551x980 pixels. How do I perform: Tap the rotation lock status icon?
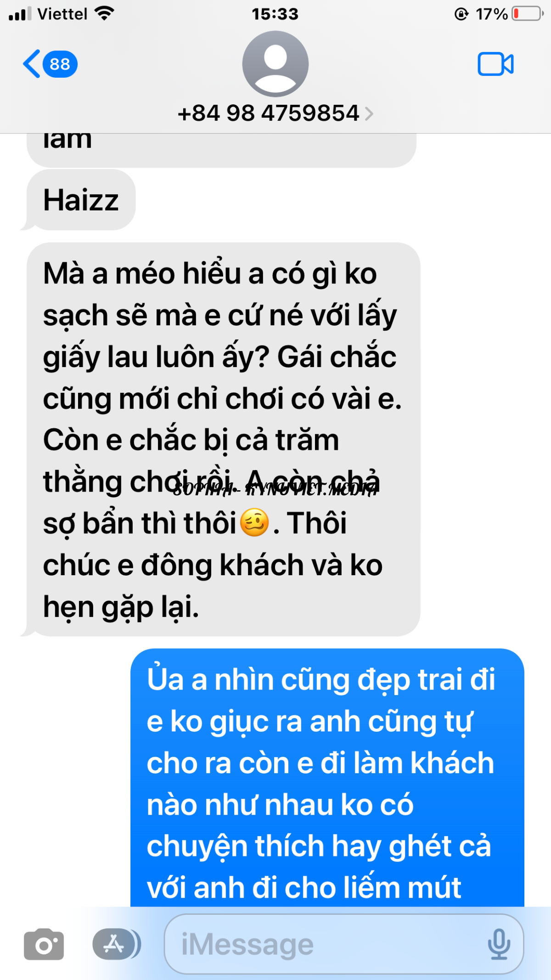pos(461,14)
